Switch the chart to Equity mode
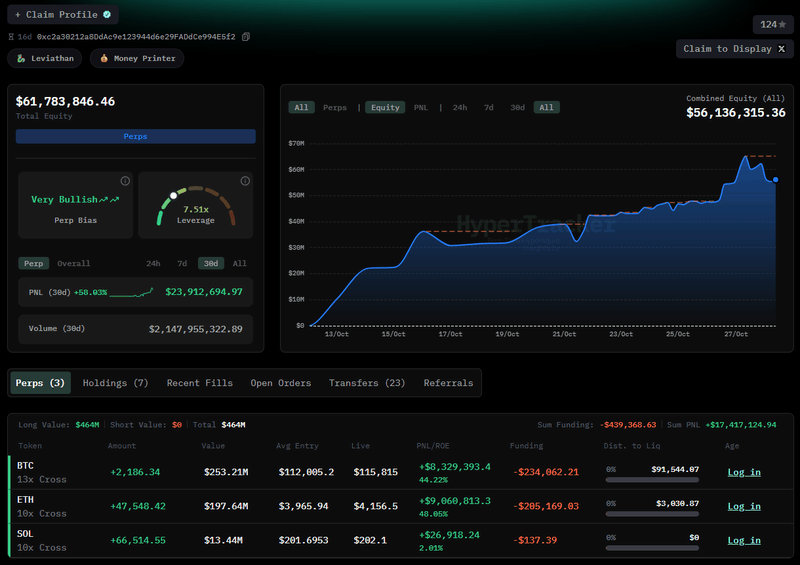 click(x=385, y=107)
